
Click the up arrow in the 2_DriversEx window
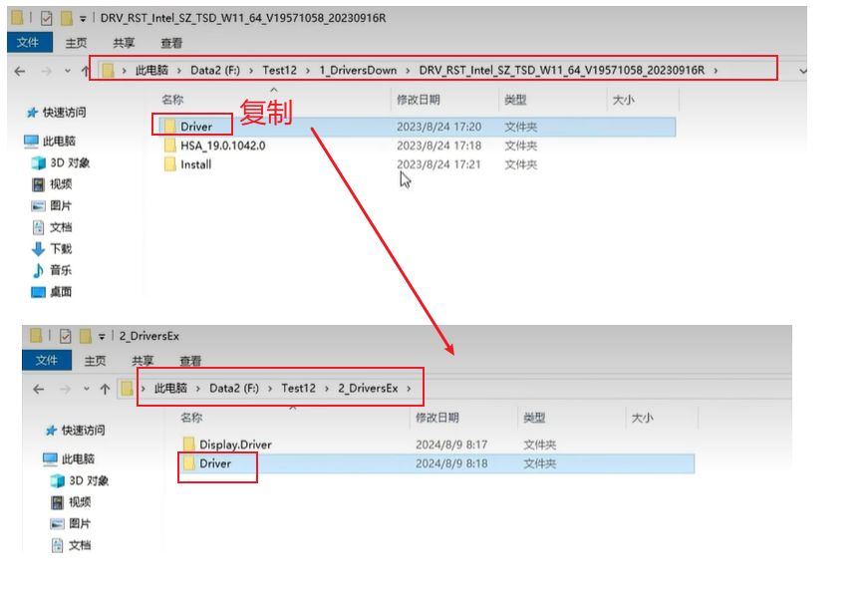coord(103,389)
